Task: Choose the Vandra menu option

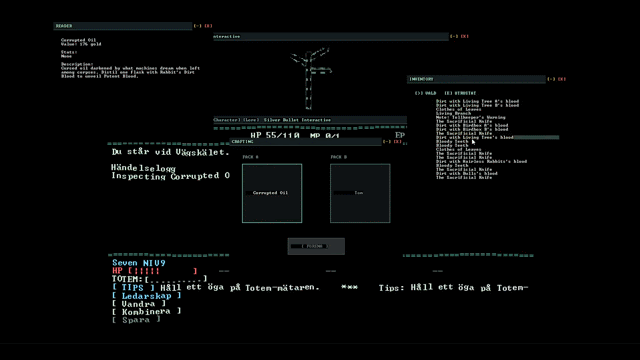Action: tap(139, 304)
